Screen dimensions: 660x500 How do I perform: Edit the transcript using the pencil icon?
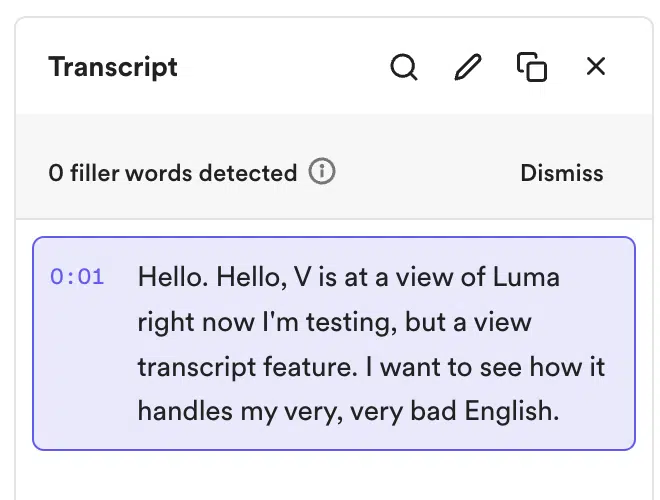468,67
